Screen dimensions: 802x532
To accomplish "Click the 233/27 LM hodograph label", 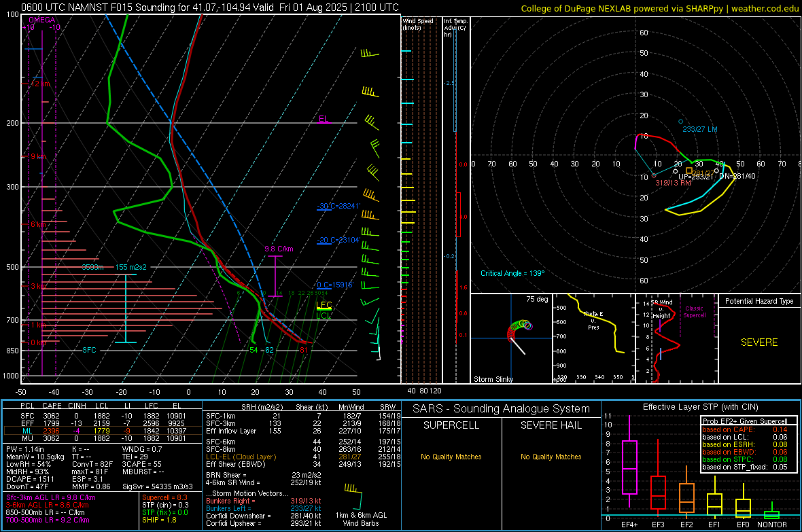I will pos(699,129).
